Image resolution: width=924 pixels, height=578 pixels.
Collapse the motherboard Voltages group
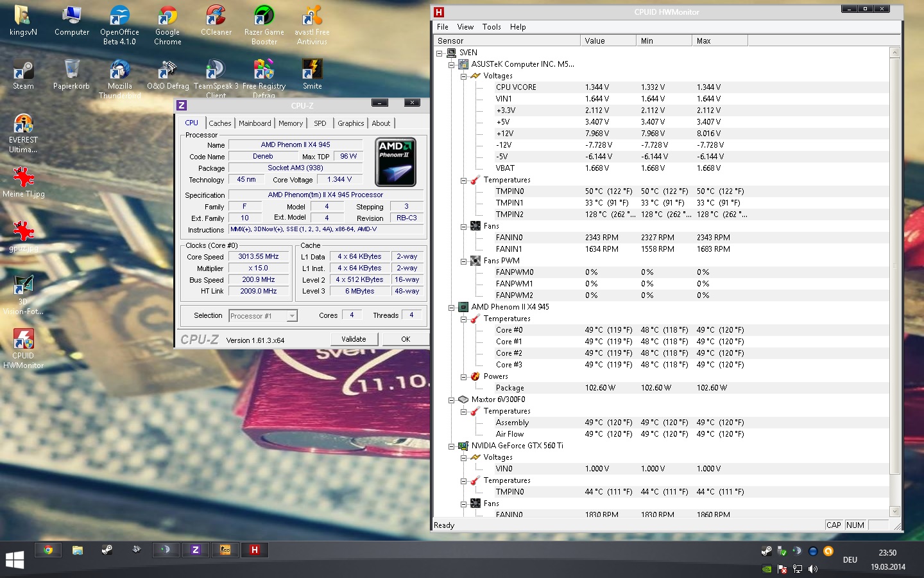click(x=463, y=76)
